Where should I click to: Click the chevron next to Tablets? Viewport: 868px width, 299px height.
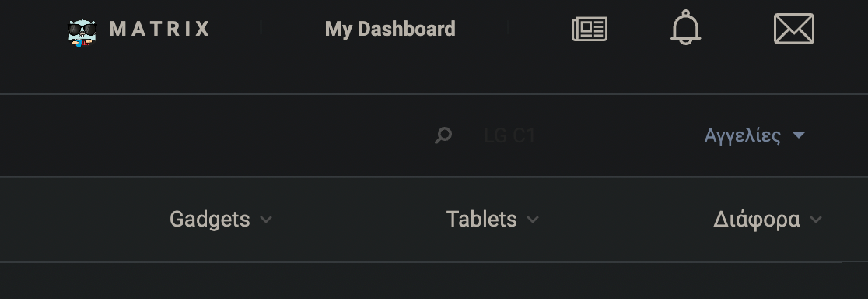[x=533, y=220]
